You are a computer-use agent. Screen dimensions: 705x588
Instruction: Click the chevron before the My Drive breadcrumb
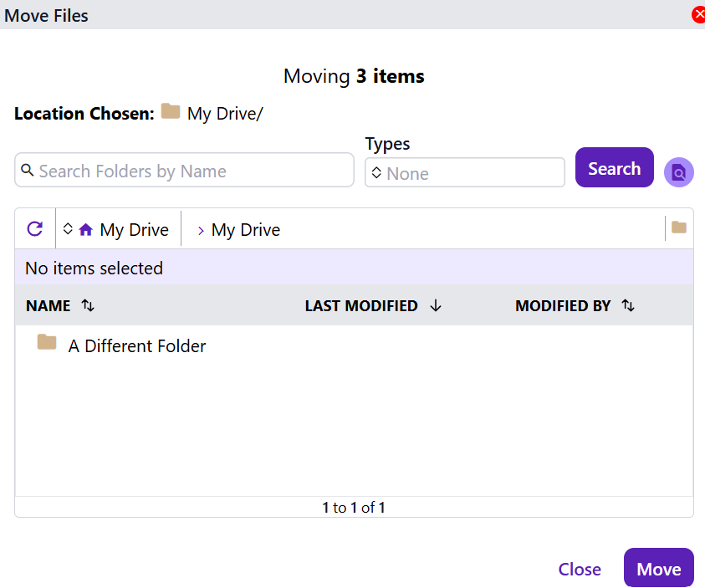click(x=201, y=231)
